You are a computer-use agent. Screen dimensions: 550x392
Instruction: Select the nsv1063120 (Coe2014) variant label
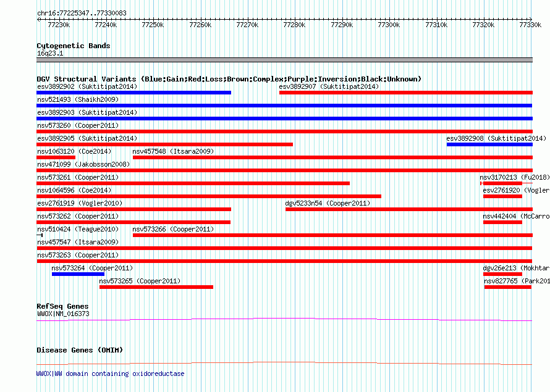click(x=74, y=151)
